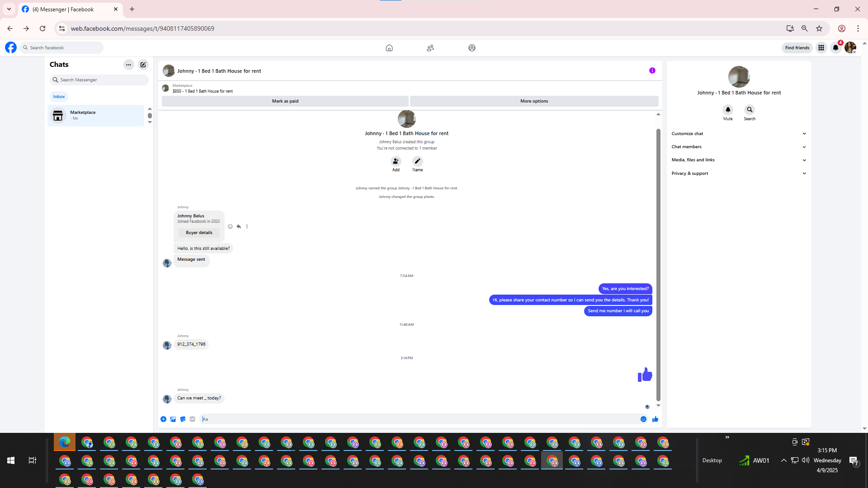Click the compose new message icon
868x488 pixels.
pyautogui.click(x=143, y=65)
